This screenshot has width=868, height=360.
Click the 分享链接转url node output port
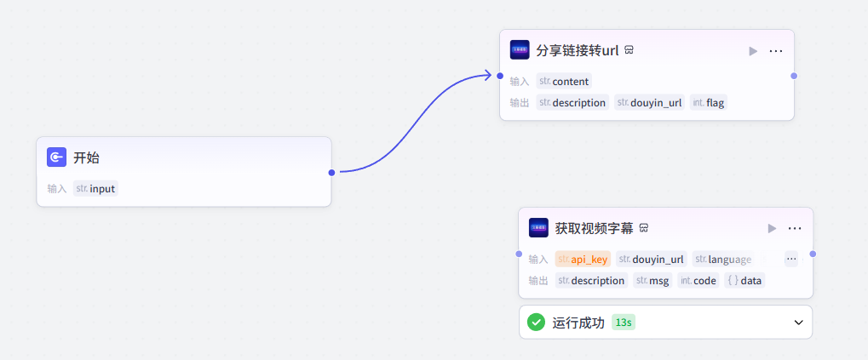(794, 76)
